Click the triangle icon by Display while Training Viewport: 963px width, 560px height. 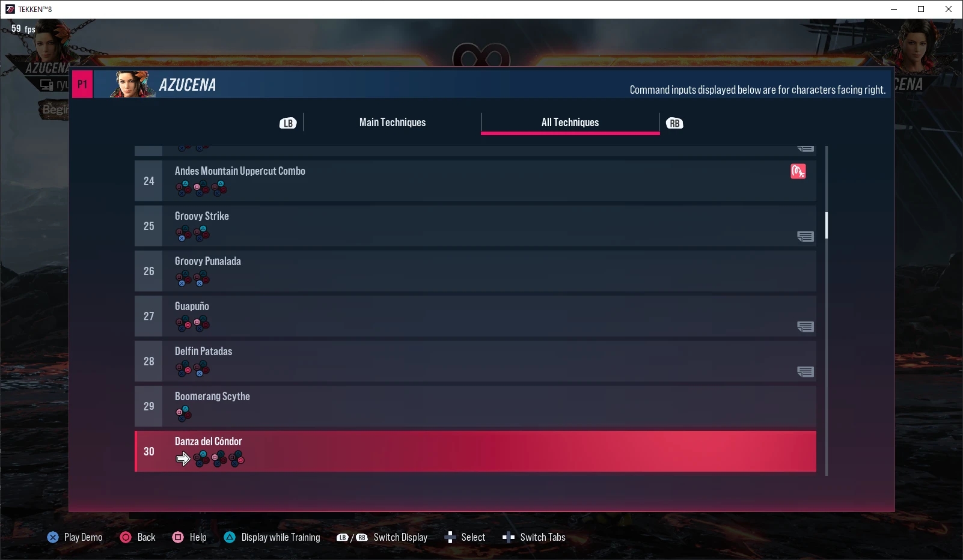click(x=230, y=537)
